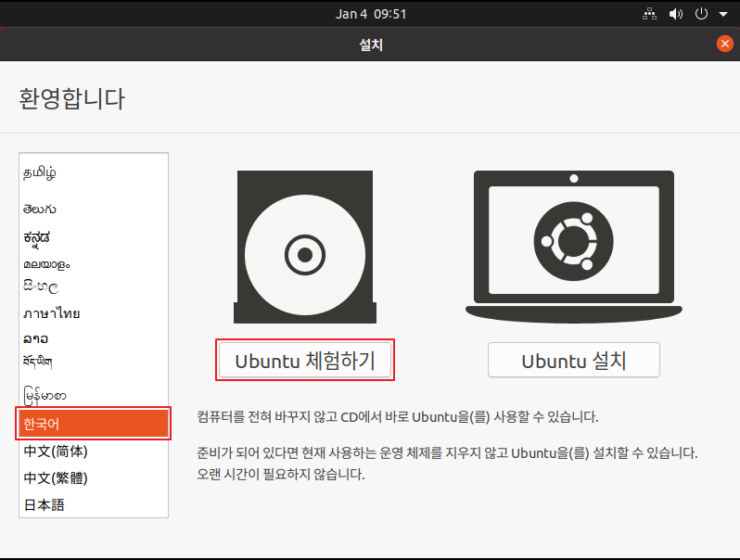Open the network status icon in top bar
Image resolution: width=740 pixels, height=560 pixels.
pyautogui.click(x=649, y=14)
